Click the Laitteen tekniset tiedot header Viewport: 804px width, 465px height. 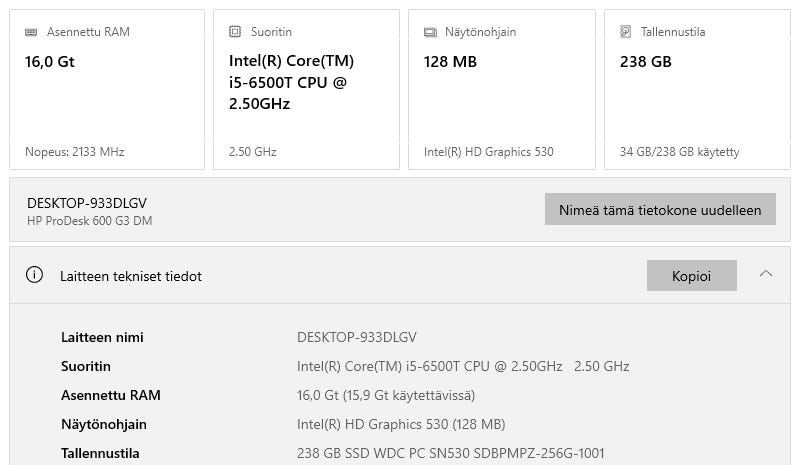coord(131,276)
